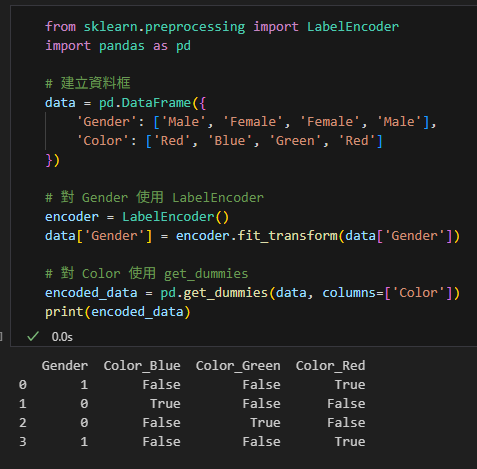Viewport: 477px width, 469px height.
Task: Click the 'Gender' output column header
Action: tap(65, 366)
